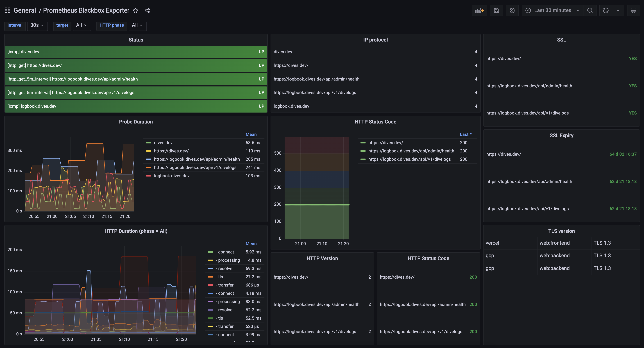644x348 pixels.
Task: Click the 83.0 ms processing legend row
Action: point(235,301)
